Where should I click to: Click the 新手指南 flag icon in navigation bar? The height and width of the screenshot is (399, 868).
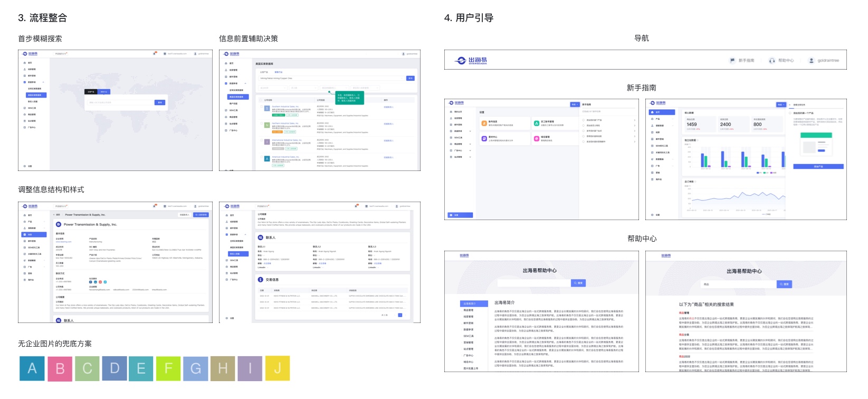pos(732,61)
